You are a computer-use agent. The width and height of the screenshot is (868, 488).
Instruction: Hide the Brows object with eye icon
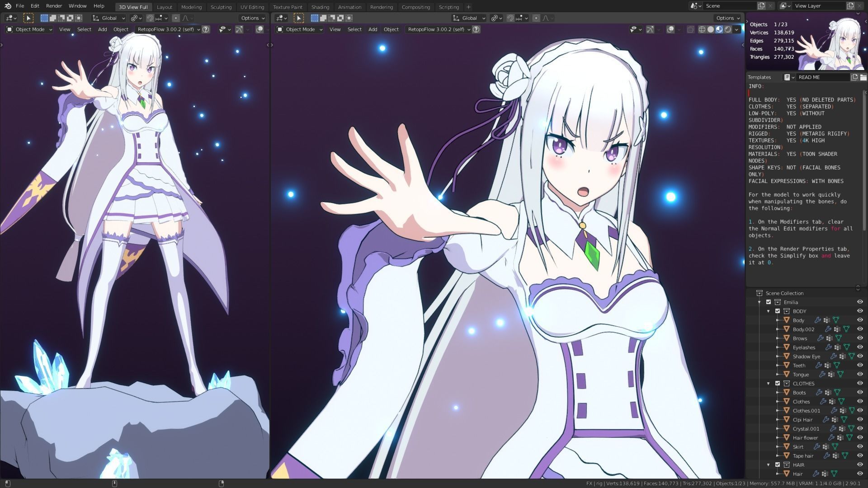click(860, 338)
